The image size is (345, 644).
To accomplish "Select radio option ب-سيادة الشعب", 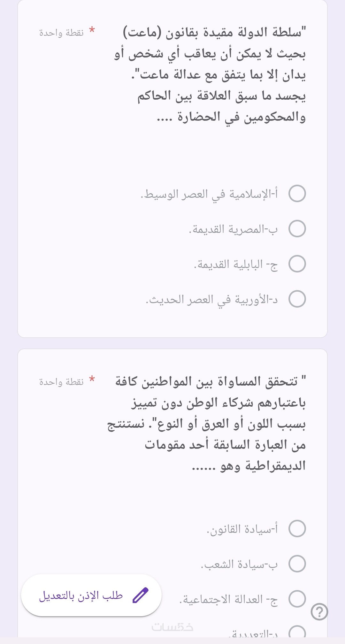I will tap(297, 564).
